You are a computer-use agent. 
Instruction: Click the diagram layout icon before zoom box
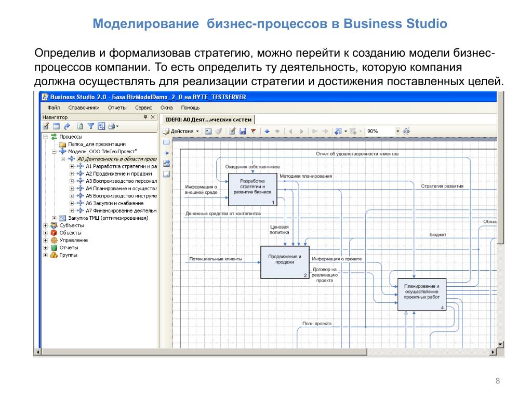(x=338, y=131)
